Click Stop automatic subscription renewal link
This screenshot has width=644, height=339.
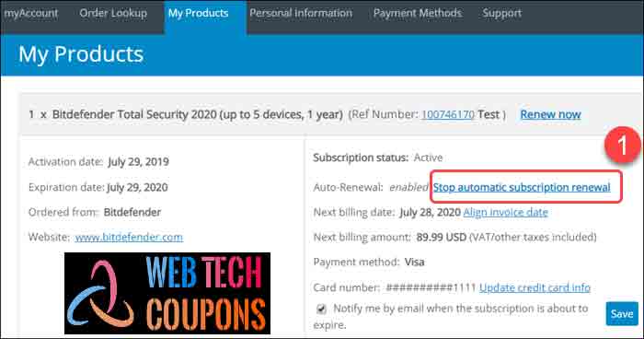(522, 187)
